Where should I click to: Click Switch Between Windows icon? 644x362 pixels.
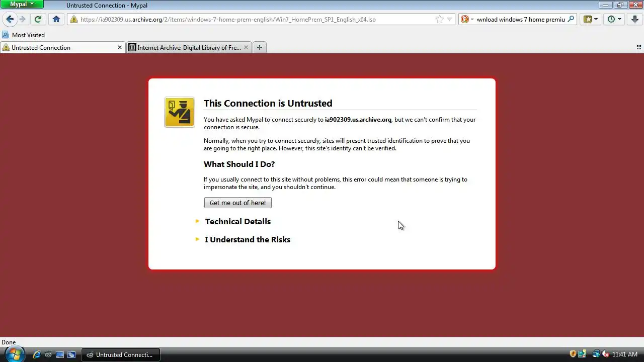click(x=71, y=354)
